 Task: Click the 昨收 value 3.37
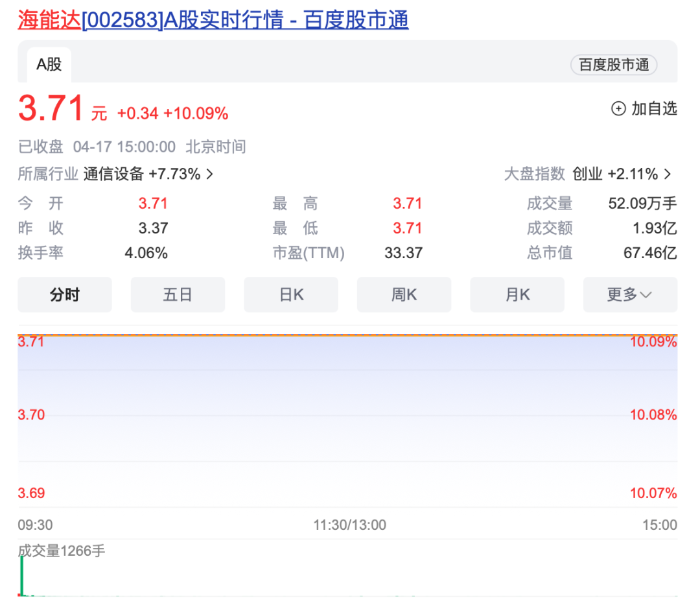(153, 228)
